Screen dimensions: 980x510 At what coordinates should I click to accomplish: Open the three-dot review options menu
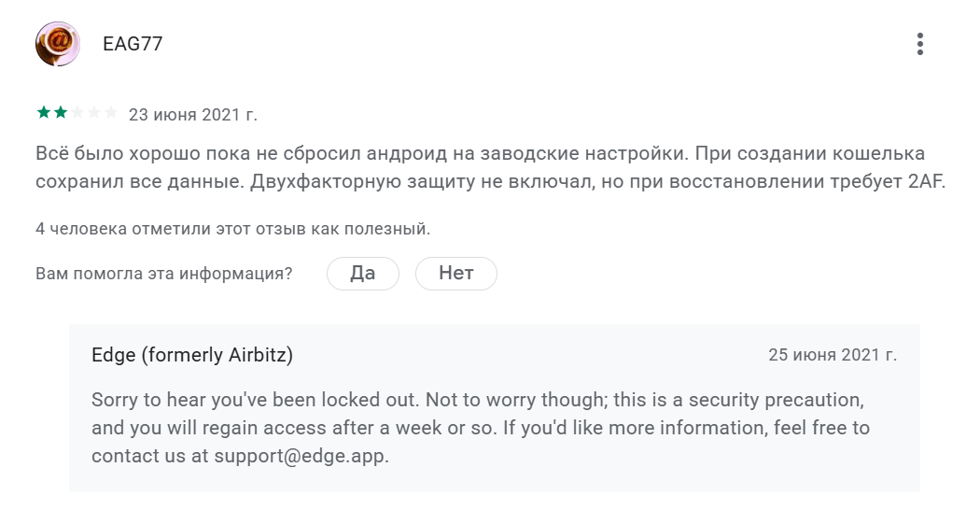(920, 44)
